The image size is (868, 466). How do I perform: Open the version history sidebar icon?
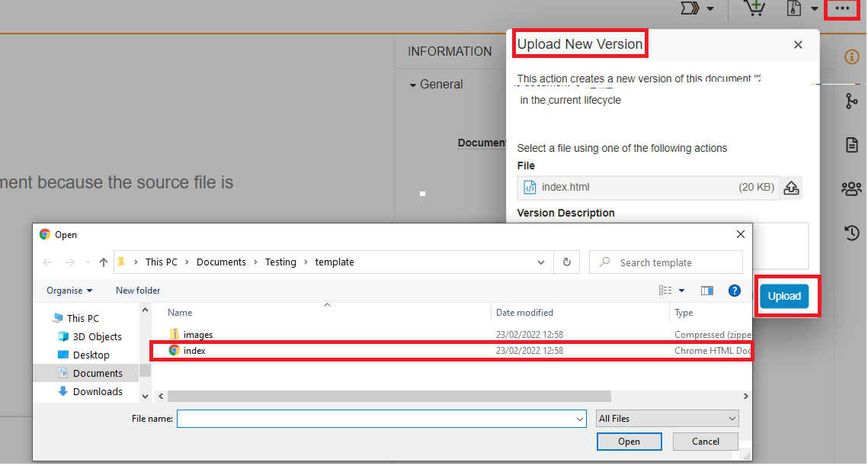[x=851, y=232]
